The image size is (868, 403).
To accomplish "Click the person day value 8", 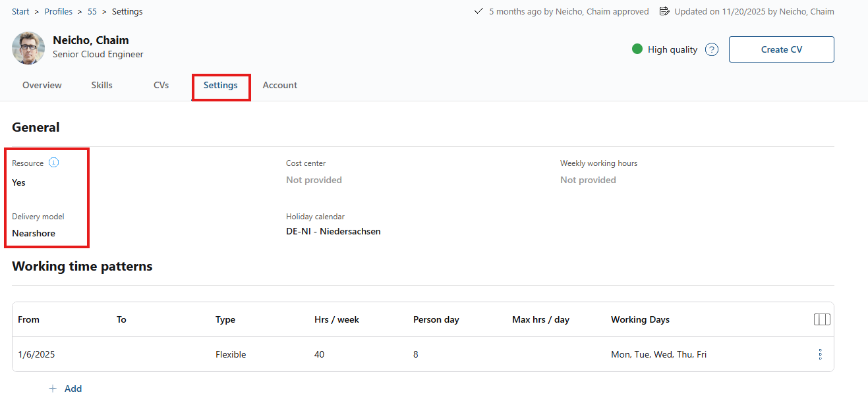I will 416,354.
